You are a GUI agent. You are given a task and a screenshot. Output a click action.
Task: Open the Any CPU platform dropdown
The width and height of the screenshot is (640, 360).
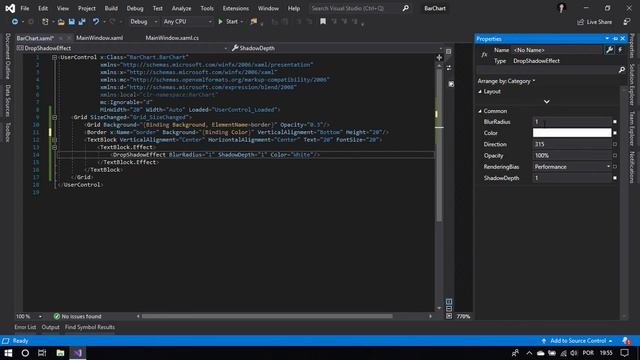187,22
